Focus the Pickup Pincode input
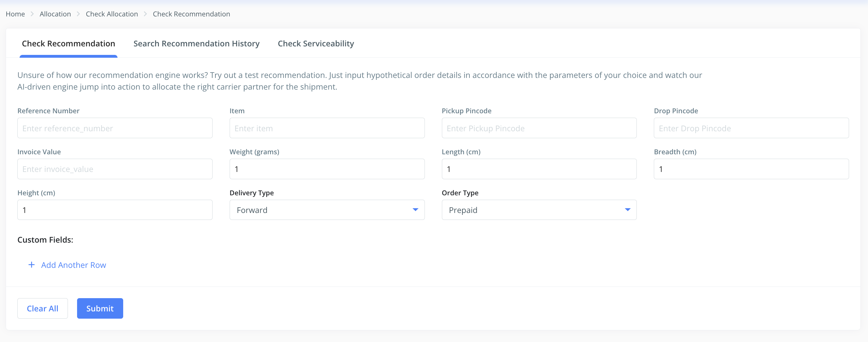Screen dimensions: 868x342 539,128
